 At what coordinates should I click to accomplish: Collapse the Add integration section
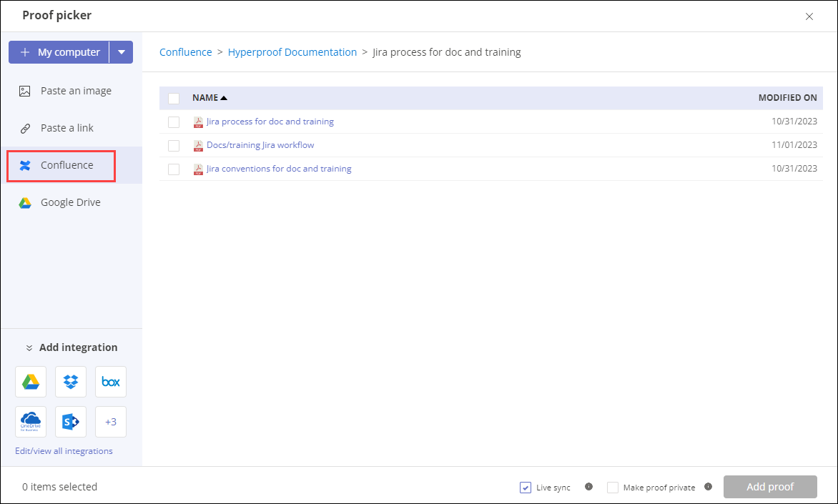(72, 347)
